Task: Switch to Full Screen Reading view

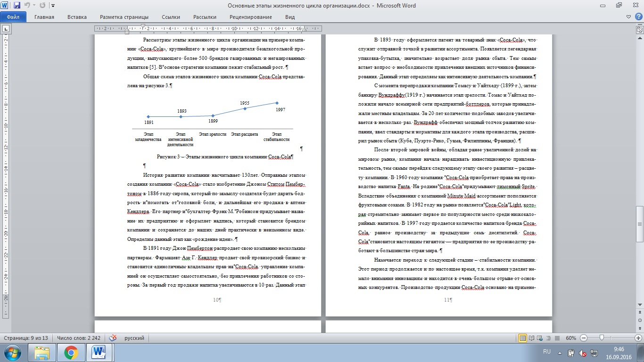Action: point(531,338)
